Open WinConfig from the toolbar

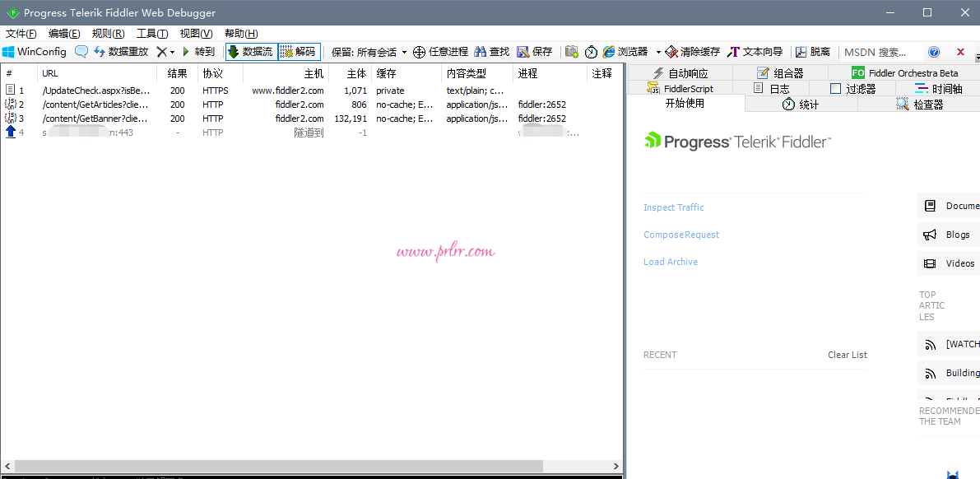click(35, 52)
